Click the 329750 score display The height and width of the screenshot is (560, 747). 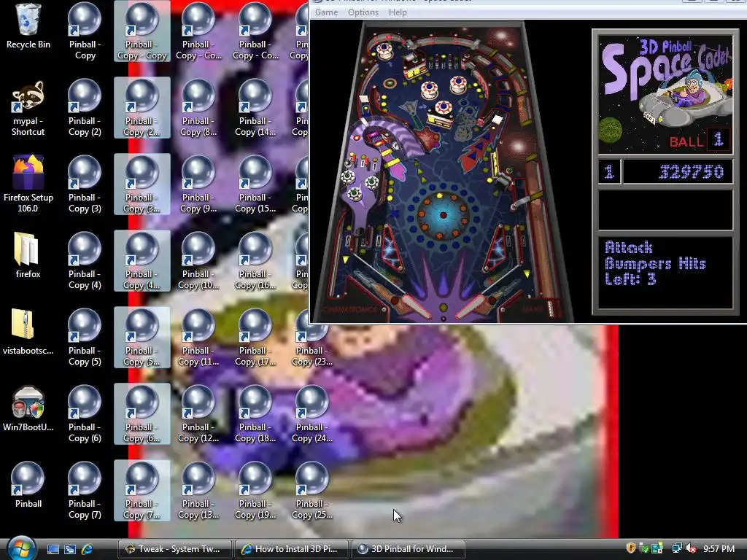677,171
